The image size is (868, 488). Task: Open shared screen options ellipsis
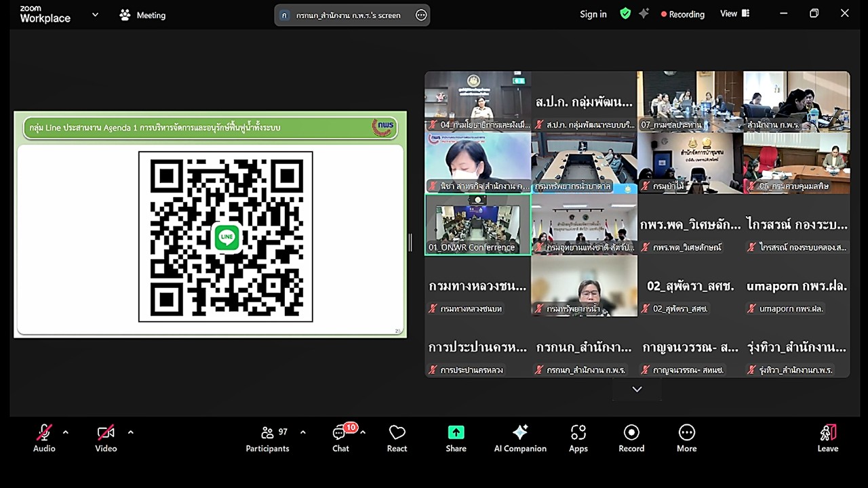(421, 15)
